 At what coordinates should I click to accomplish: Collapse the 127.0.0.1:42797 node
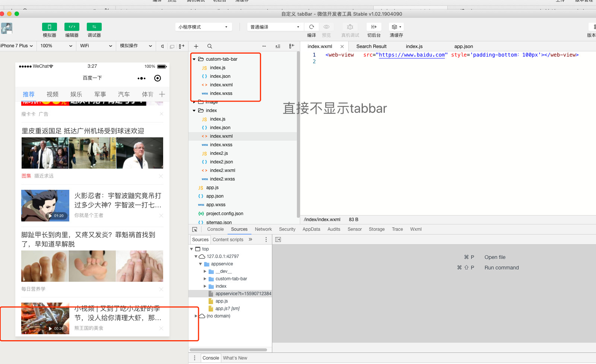click(x=196, y=256)
